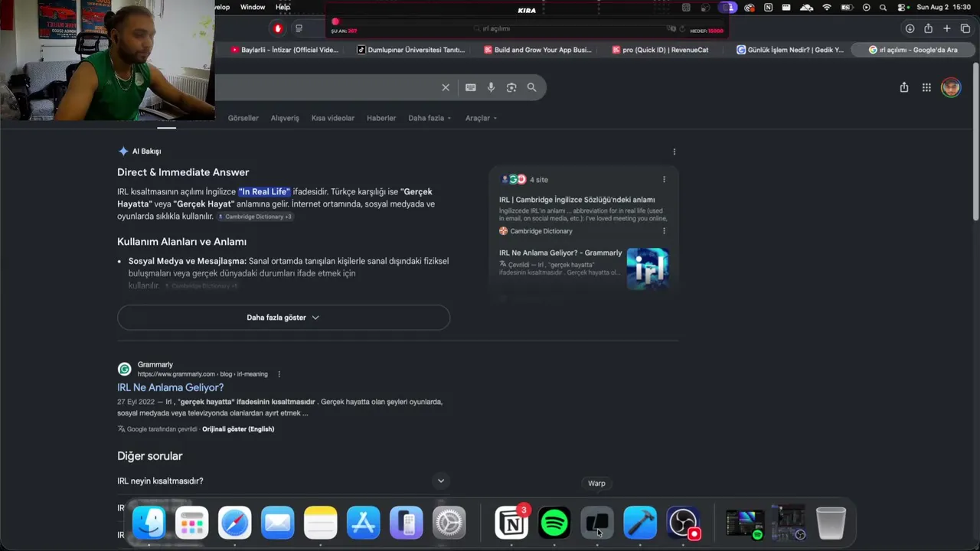This screenshot has width=980, height=551.
Task: Open Google Lens image search
Action: (511, 87)
